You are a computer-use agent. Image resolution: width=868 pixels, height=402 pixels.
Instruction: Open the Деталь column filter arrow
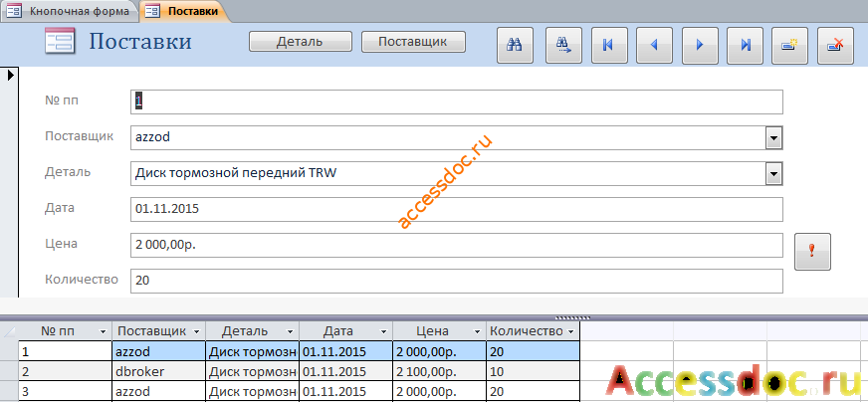(x=290, y=331)
